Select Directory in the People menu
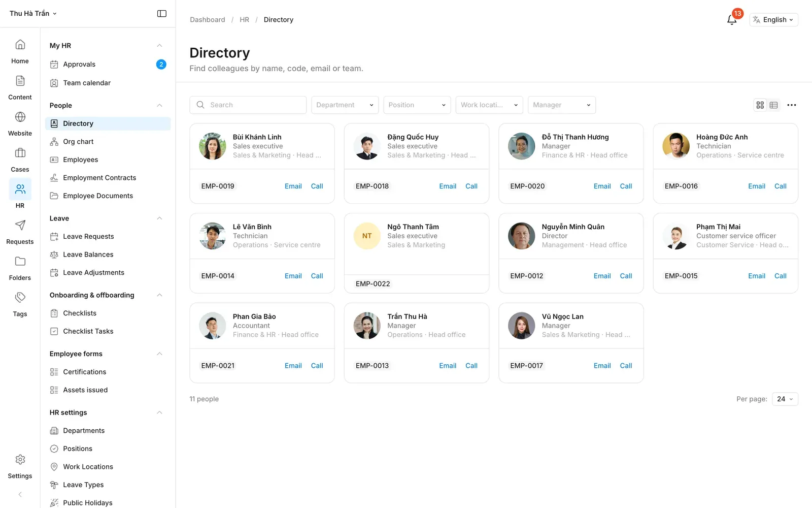This screenshot has height=508, width=812. click(108, 123)
